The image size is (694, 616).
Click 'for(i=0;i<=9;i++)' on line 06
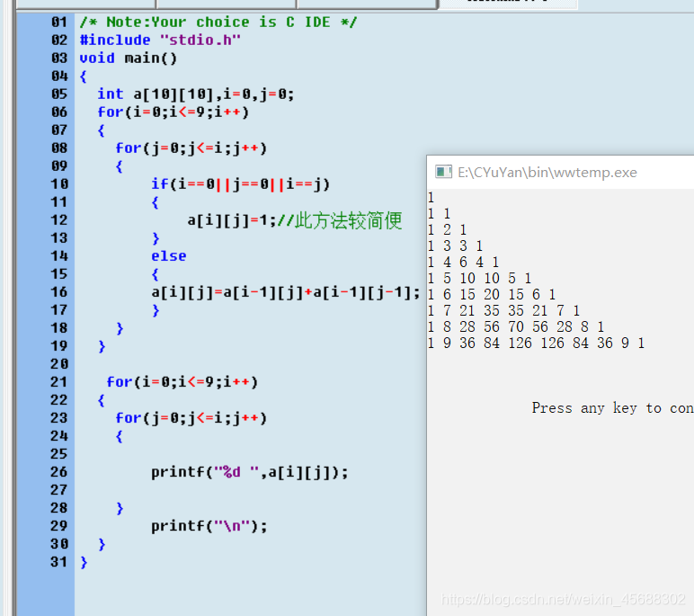click(173, 112)
